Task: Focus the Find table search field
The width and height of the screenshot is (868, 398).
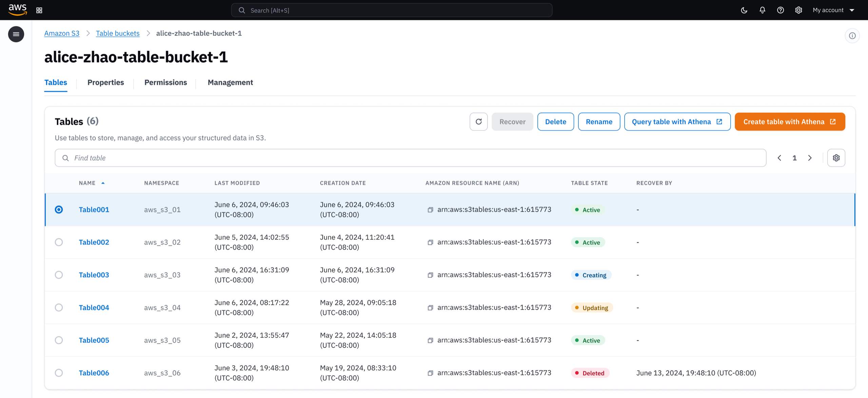Action: [410, 158]
